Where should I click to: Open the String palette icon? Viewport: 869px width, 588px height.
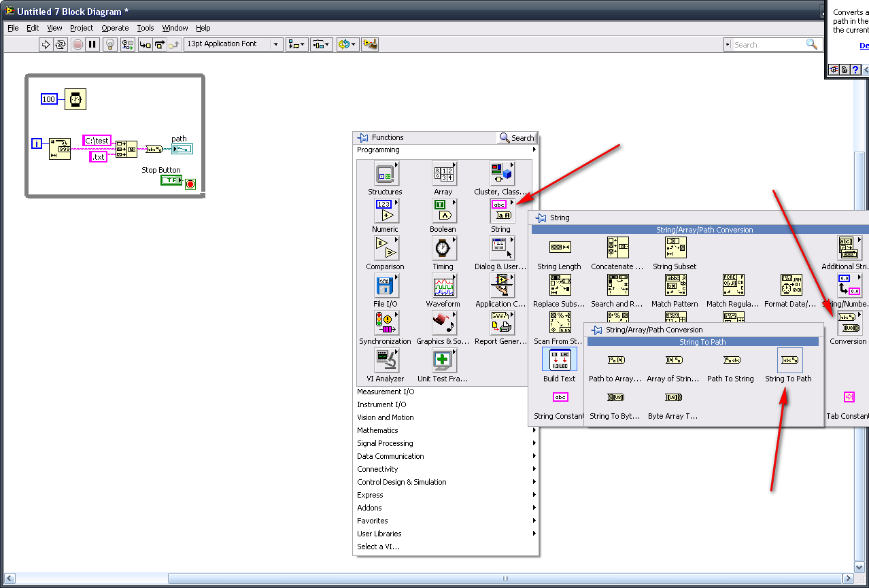pos(501,210)
